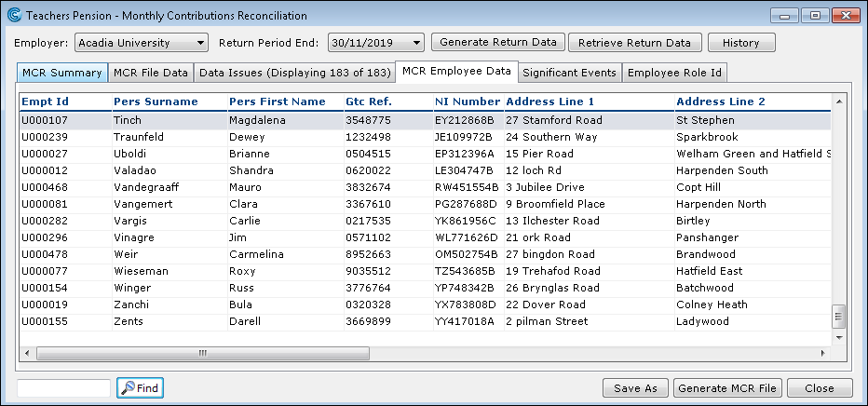Click the vertical scrollbar thumb

tap(838, 317)
